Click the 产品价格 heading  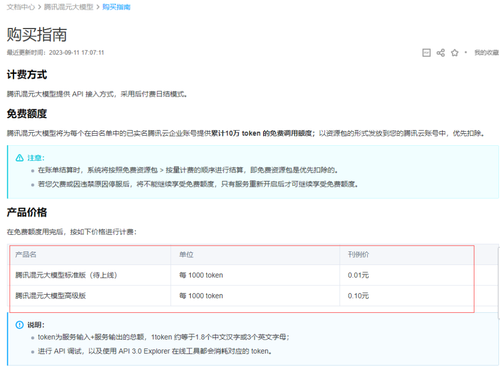click(27, 212)
